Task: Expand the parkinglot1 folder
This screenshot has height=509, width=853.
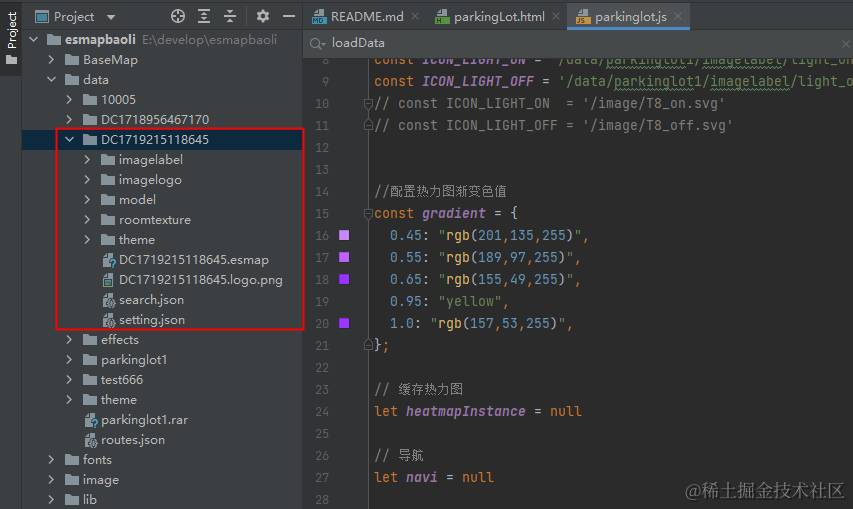Action: click(69, 360)
